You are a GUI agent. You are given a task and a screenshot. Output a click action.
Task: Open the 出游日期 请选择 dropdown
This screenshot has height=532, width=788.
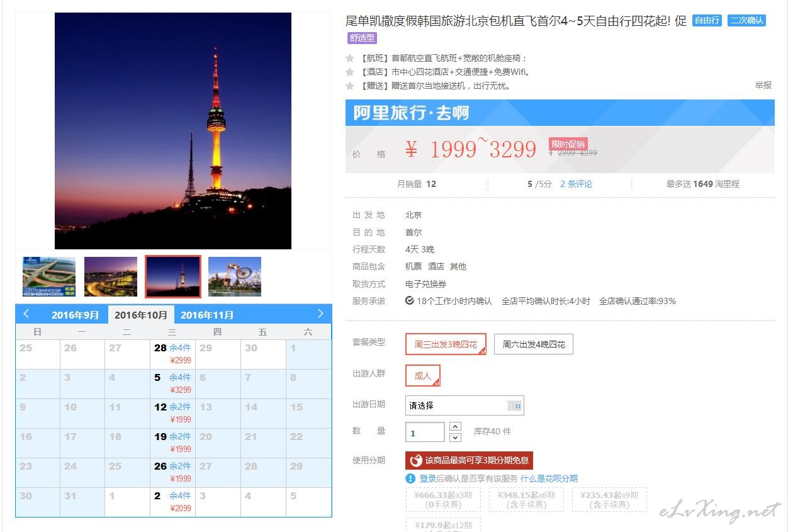464,405
